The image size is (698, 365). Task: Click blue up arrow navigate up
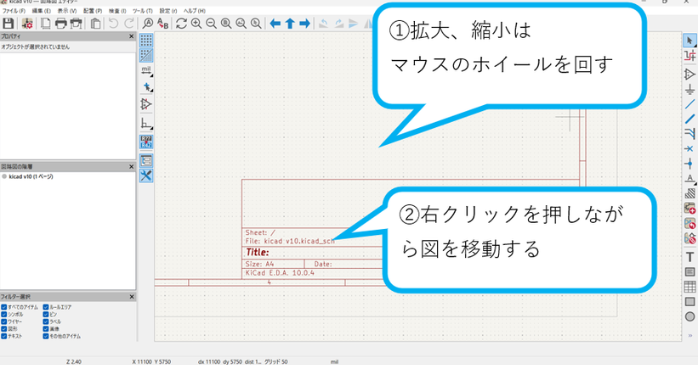point(290,23)
